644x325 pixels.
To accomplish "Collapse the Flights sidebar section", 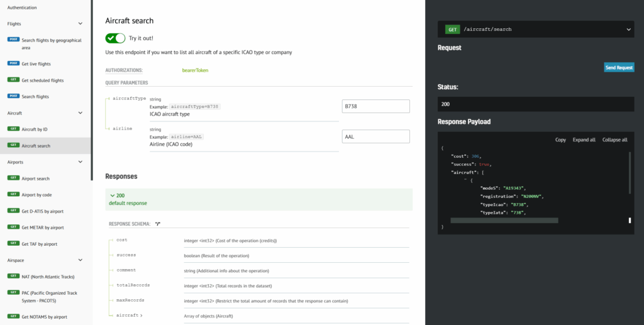I will point(80,24).
